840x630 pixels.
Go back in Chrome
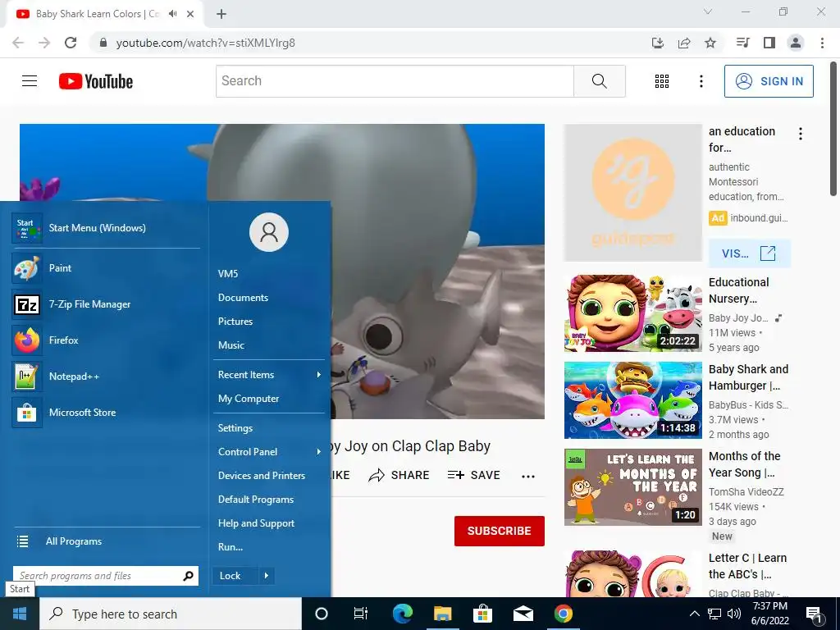click(18, 43)
